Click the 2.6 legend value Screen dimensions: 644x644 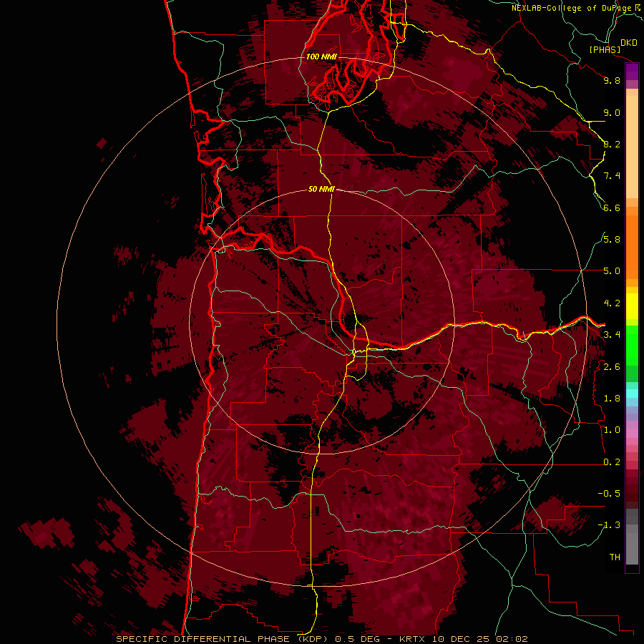tap(612, 367)
